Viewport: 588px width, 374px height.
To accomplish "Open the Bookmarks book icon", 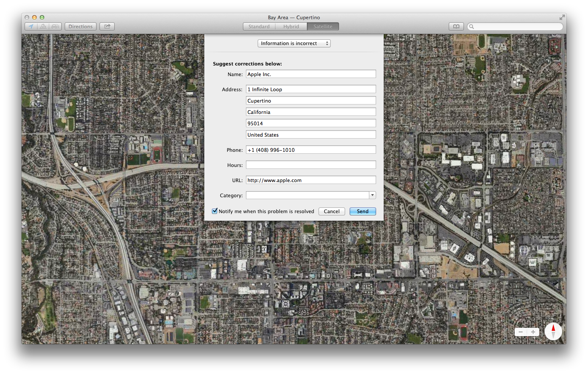I will [456, 26].
